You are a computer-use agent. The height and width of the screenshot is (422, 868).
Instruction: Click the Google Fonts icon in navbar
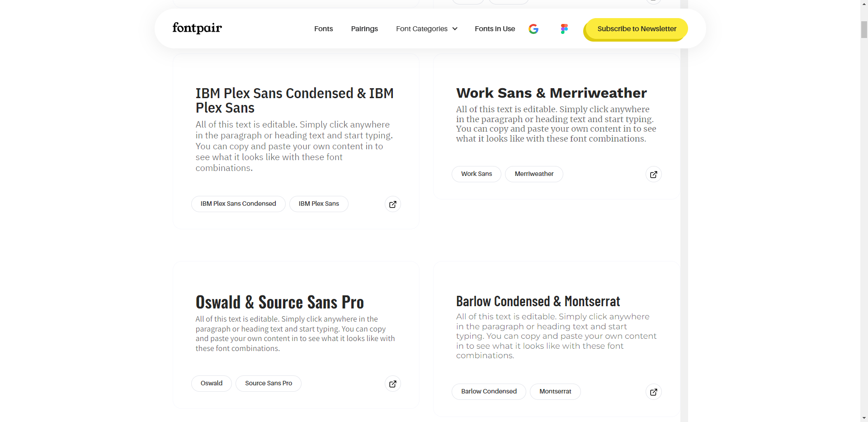533,29
